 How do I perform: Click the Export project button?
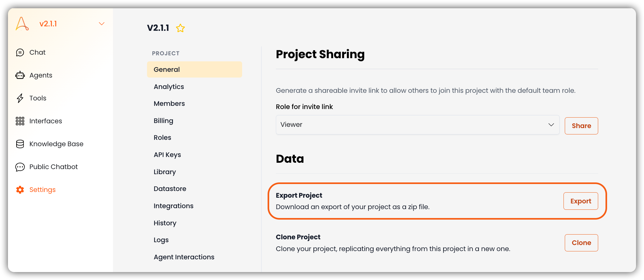coord(581,201)
